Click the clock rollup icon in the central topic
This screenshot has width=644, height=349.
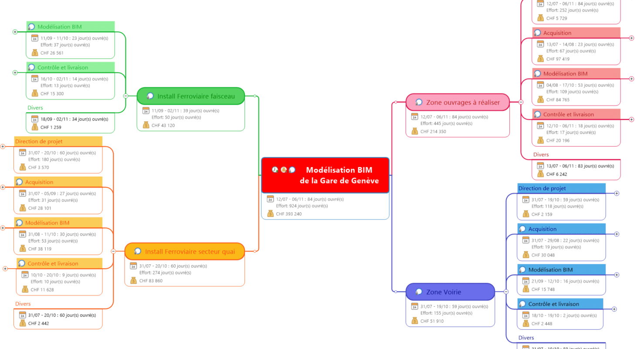tap(275, 170)
